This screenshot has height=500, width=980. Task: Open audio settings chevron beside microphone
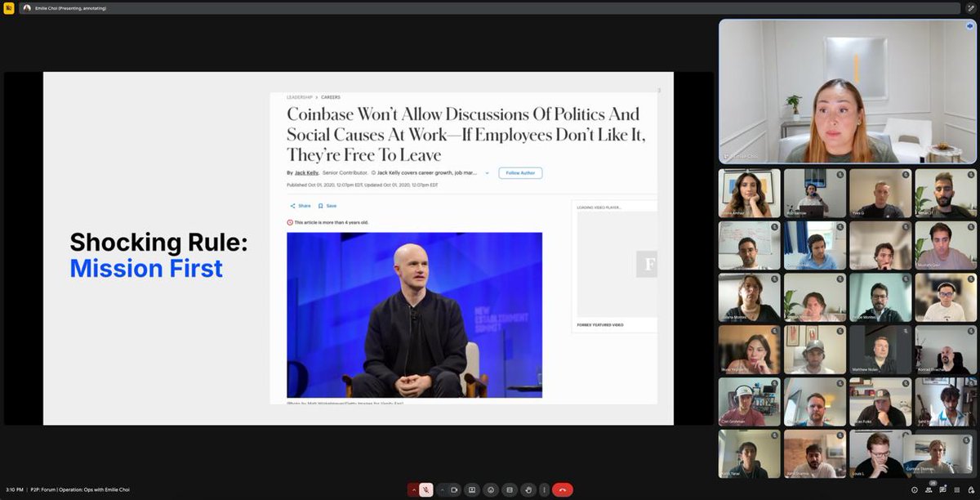(x=413, y=490)
